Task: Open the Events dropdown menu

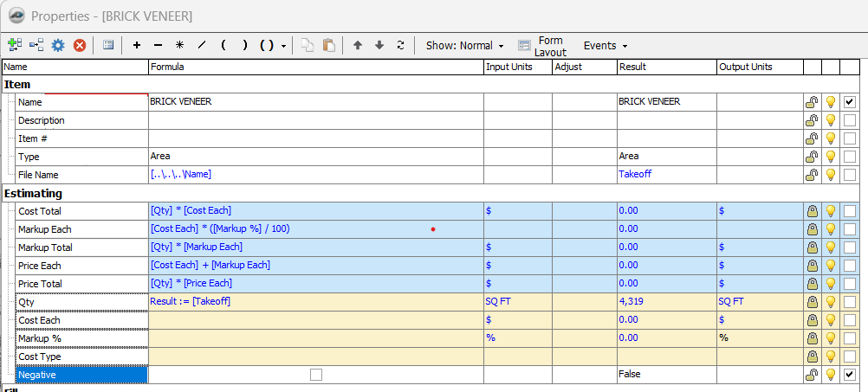Action: 605,45
